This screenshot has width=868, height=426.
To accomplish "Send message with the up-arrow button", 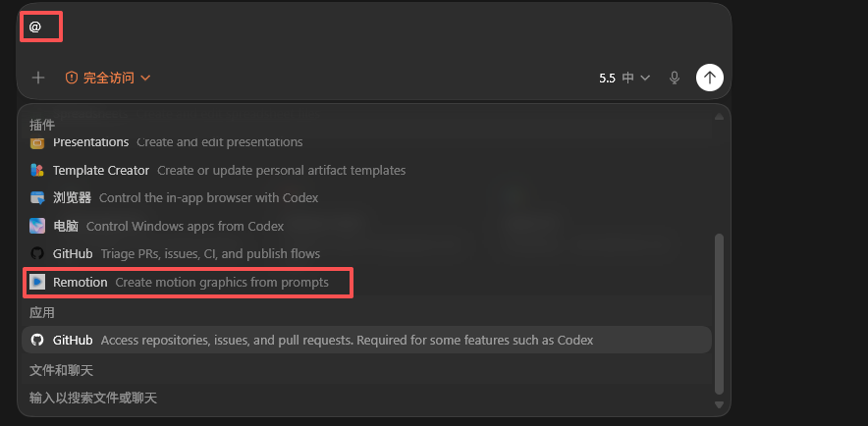I will (x=710, y=78).
